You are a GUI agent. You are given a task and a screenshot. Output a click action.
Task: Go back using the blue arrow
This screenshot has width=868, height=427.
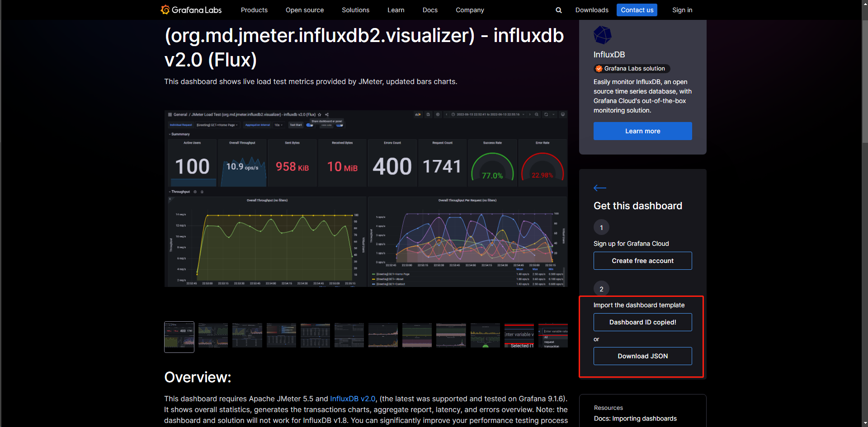tap(600, 188)
